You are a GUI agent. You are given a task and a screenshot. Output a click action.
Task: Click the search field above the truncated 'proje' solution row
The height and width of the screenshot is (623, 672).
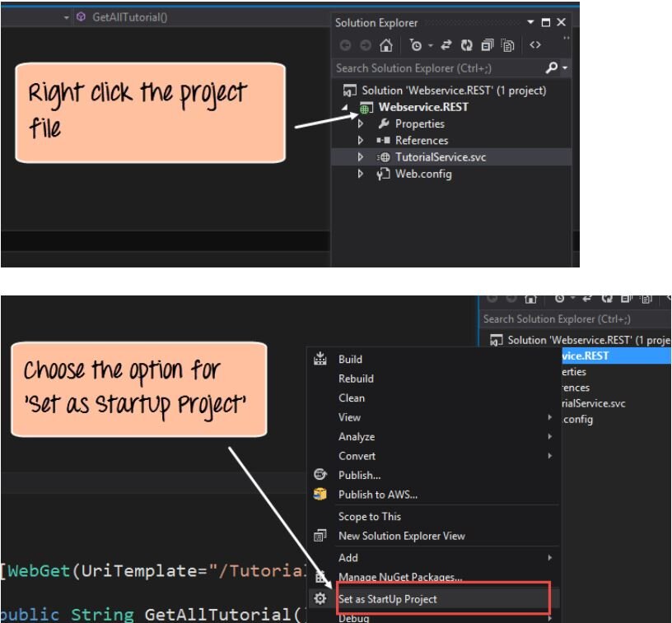(x=574, y=319)
